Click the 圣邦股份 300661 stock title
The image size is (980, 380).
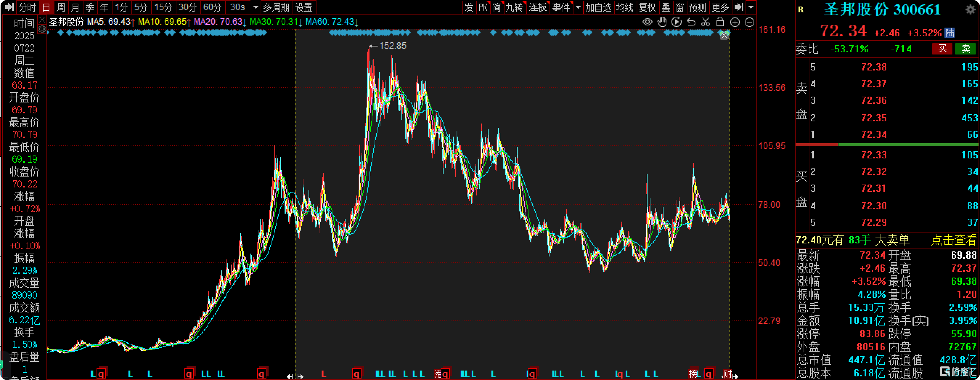[x=882, y=9]
